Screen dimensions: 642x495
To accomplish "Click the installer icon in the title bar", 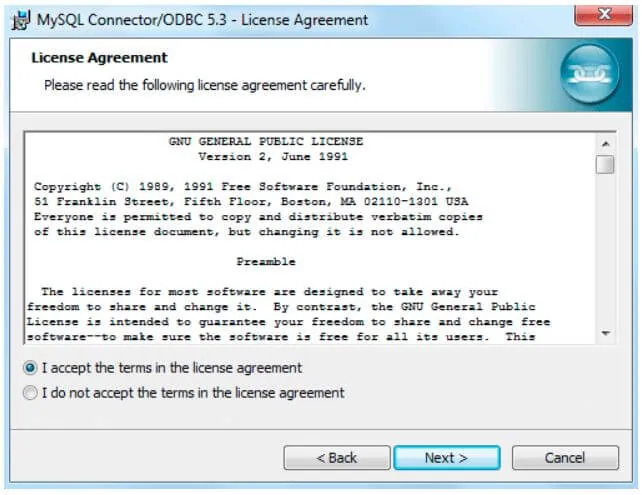I will point(20,20).
